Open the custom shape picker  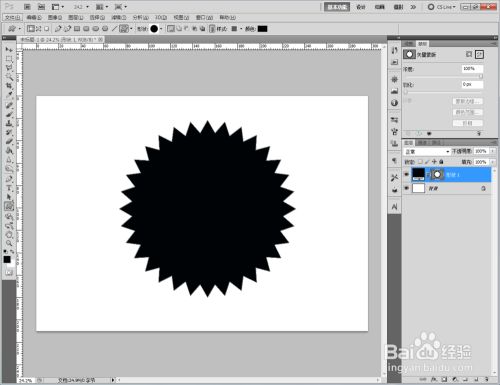point(155,29)
